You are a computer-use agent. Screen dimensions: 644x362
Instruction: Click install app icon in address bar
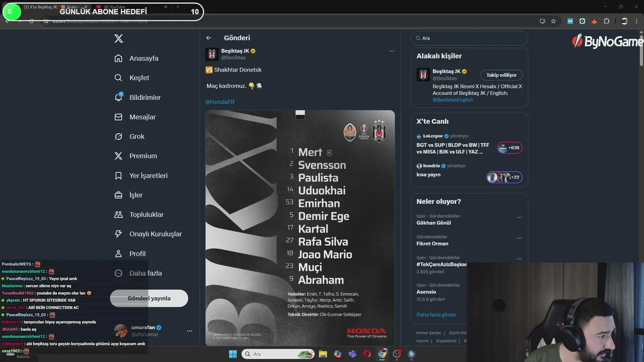click(542, 21)
